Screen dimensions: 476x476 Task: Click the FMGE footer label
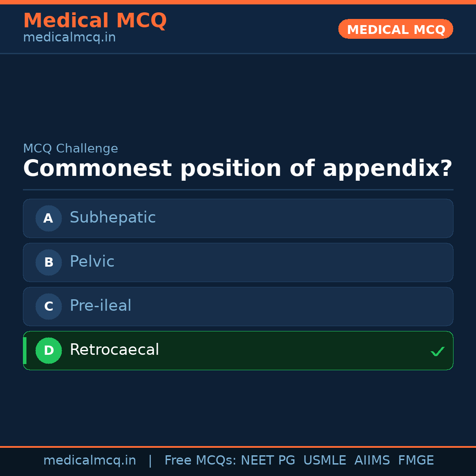(x=416, y=461)
